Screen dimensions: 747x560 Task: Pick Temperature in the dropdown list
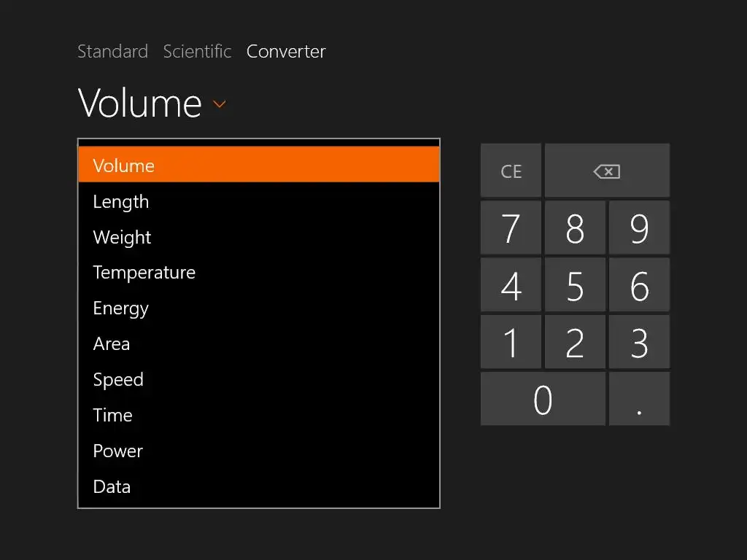click(x=144, y=273)
